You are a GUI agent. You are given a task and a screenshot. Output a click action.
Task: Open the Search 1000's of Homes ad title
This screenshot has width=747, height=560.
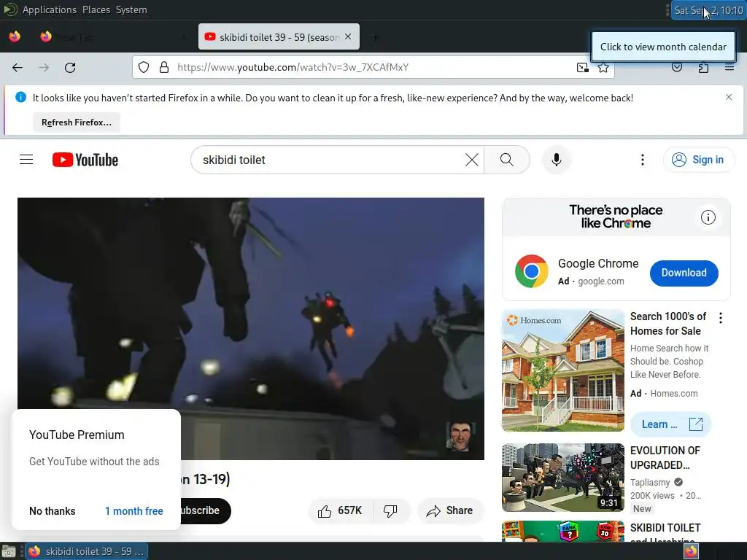[x=668, y=324]
